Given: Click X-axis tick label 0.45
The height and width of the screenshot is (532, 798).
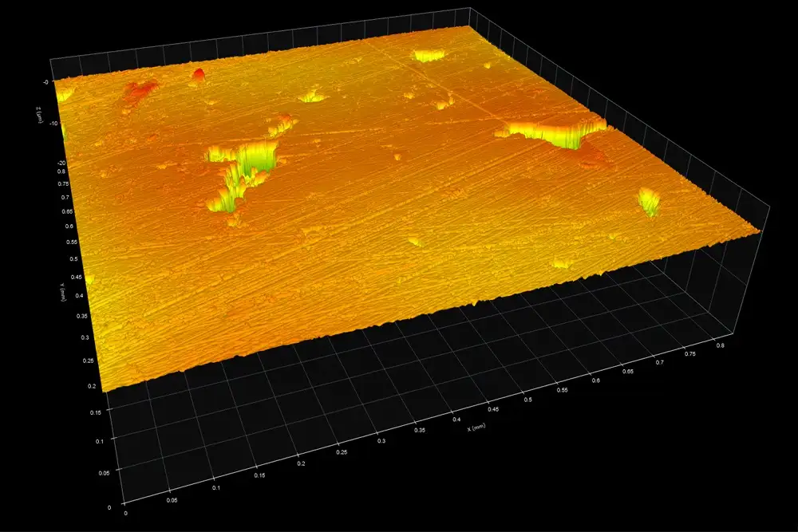Looking at the screenshot, I should 493,409.
